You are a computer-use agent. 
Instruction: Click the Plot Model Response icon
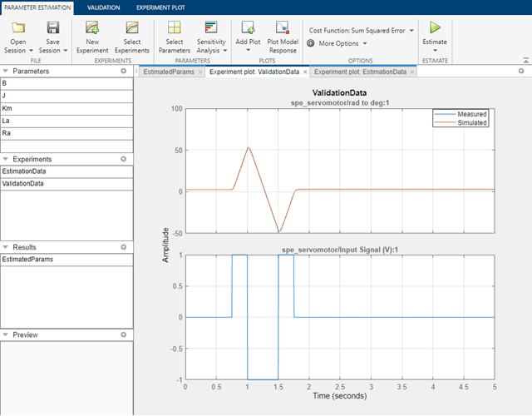pyautogui.click(x=283, y=27)
